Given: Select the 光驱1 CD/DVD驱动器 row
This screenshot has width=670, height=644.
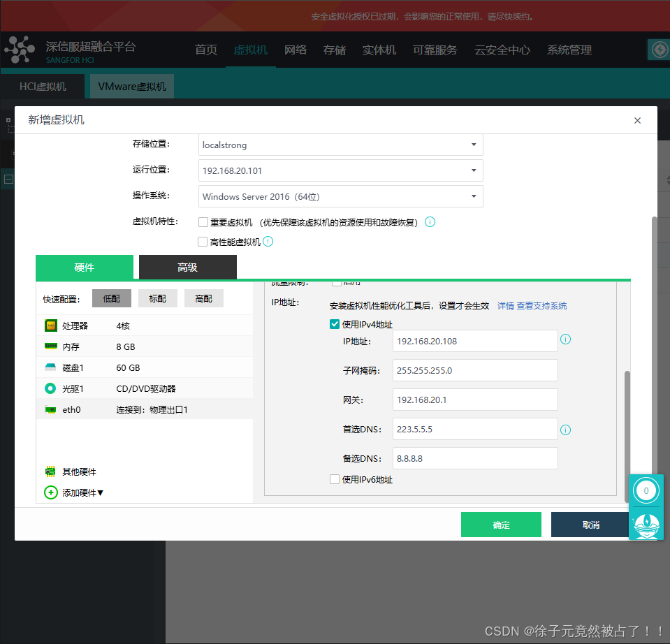Looking at the screenshot, I should [x=145, y=388].
